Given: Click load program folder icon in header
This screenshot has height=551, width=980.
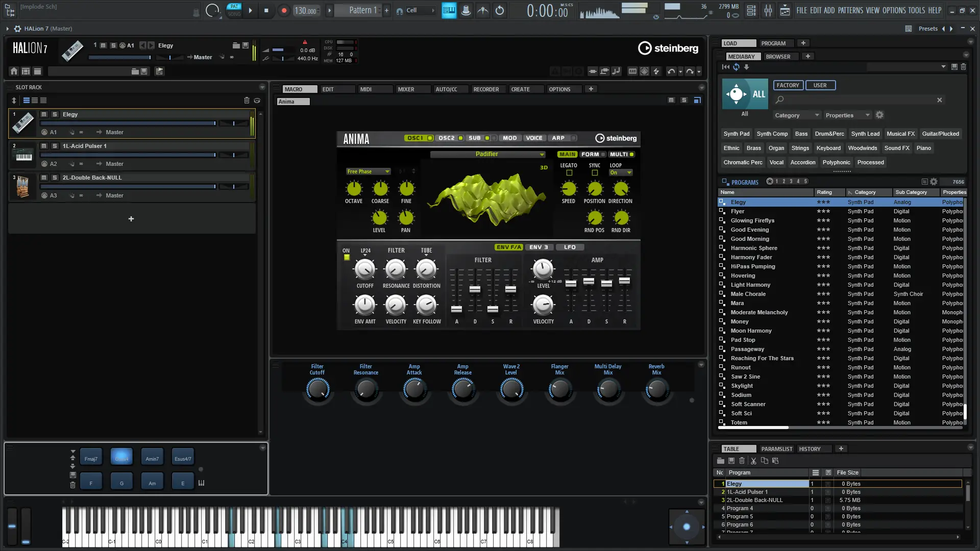Looking at the screenshot, I should coord(236,45).
